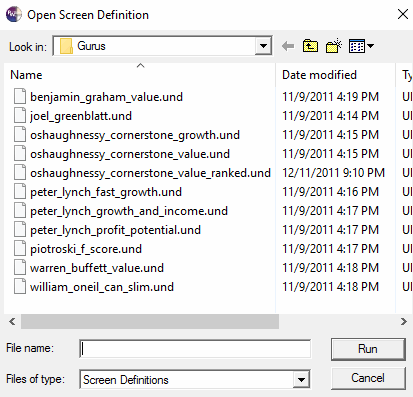This screenshot has height=397, width=413.
Task: Open the Files of type dropdown
Action: [301, 379]
